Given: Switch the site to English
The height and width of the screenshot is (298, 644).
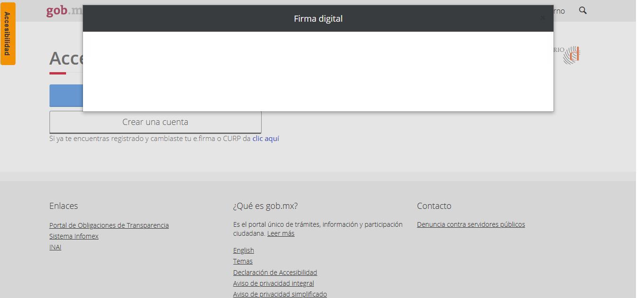Looking at the screenshot, I should (243, 250).
